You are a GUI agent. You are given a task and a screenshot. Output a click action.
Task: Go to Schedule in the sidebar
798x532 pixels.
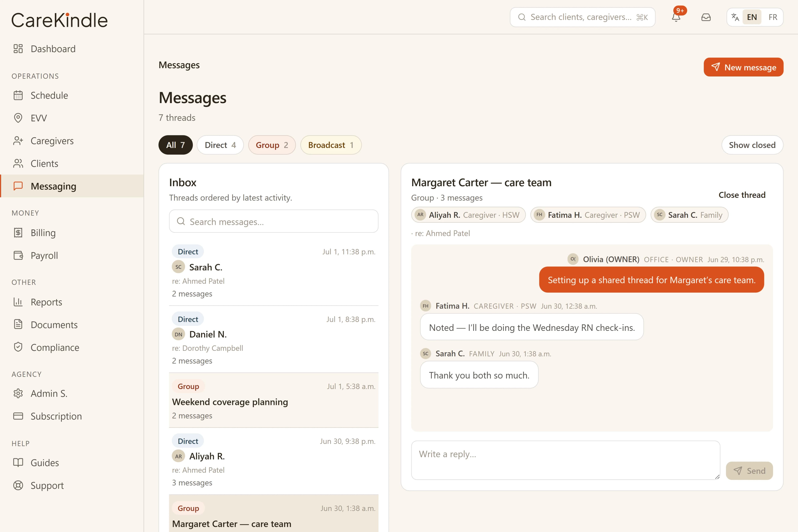click(x=72, y=95)
